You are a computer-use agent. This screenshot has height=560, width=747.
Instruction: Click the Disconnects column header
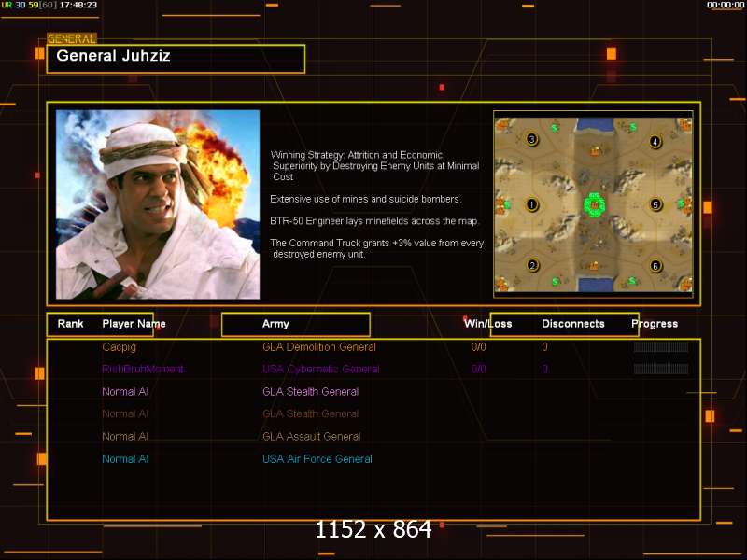click(x=573, y=324)
